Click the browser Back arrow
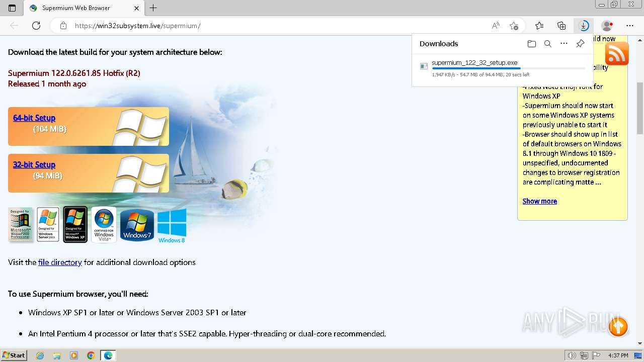 14,26
